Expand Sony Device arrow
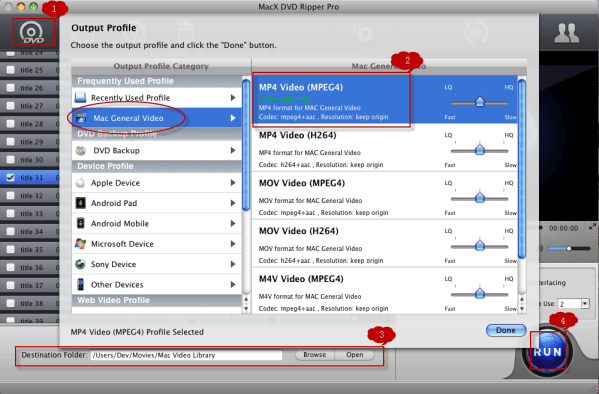599x394 pixels. tap(233, 264)
